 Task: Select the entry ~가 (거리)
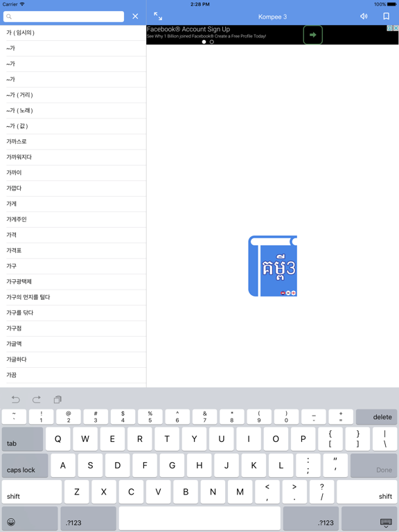point(73,95)
